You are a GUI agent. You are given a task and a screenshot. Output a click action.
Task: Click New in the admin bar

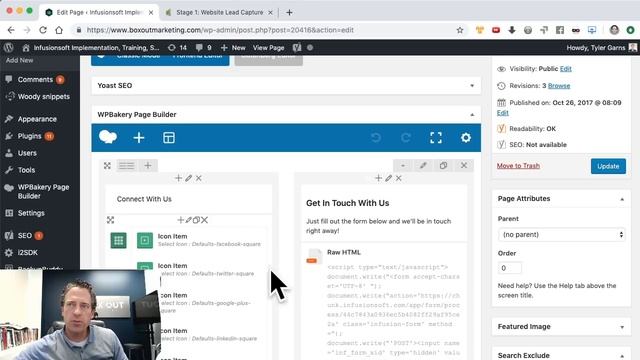pos(233,47)
